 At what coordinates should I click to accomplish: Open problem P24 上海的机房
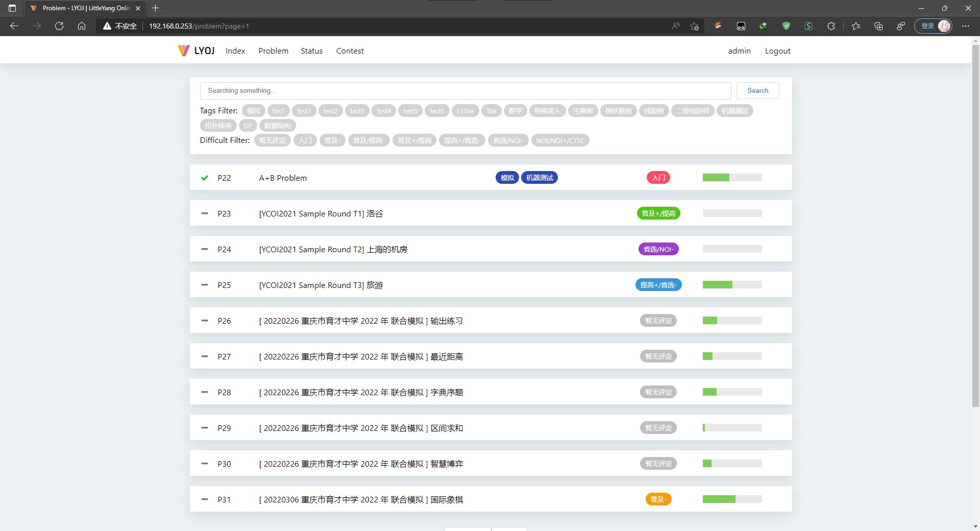pyautogui.click(x=333, y=249)
